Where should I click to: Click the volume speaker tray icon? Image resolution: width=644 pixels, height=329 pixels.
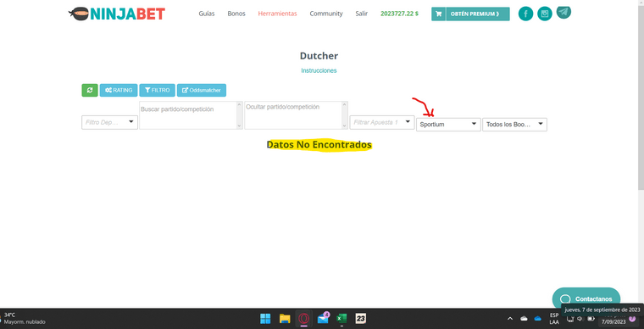(580, 319)
